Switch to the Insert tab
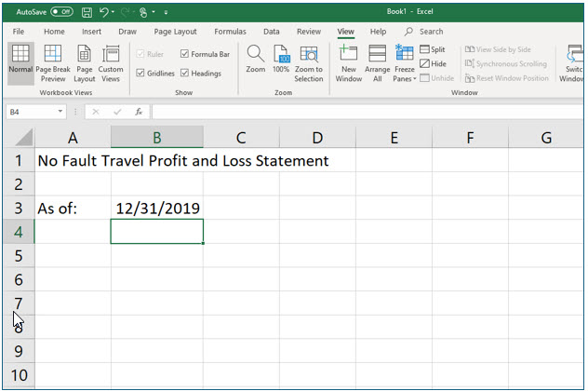Image resolution: width=588 pixels, height=391 pixels. tap(91, 32)
